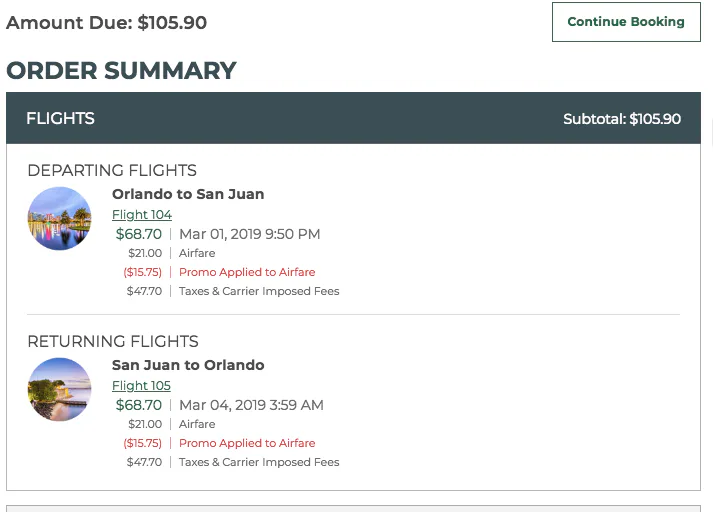The image size is (713, 512).
Task: Select the Orlando to San Juan title
Action: (x=188, y=194)
